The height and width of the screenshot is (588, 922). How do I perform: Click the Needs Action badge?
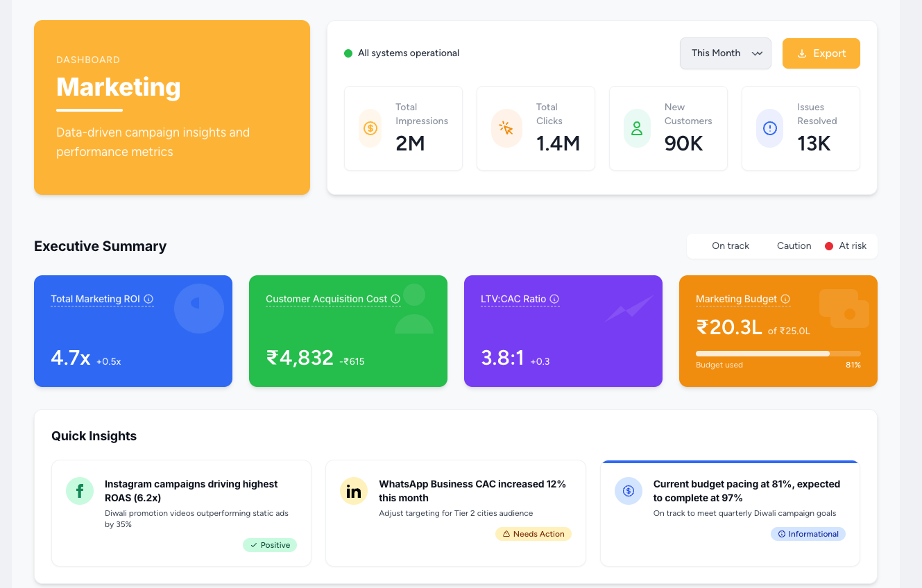click(x=533, y=534)
